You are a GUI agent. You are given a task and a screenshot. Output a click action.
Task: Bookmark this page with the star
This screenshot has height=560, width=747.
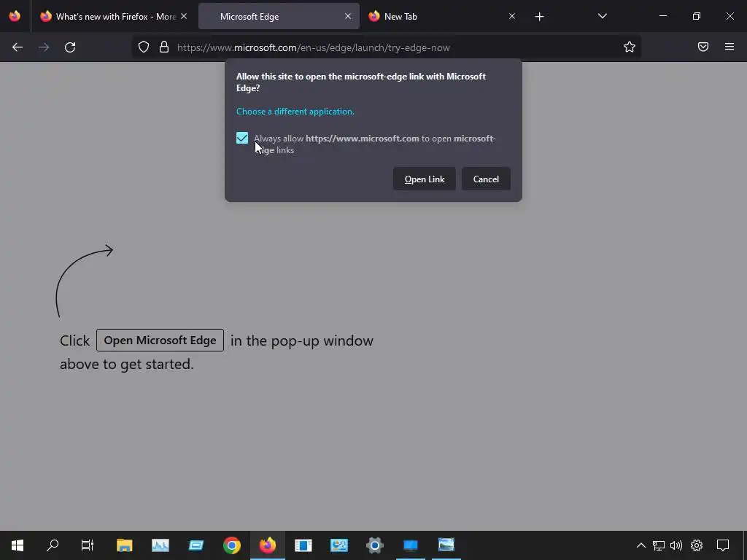coord(630,47)
